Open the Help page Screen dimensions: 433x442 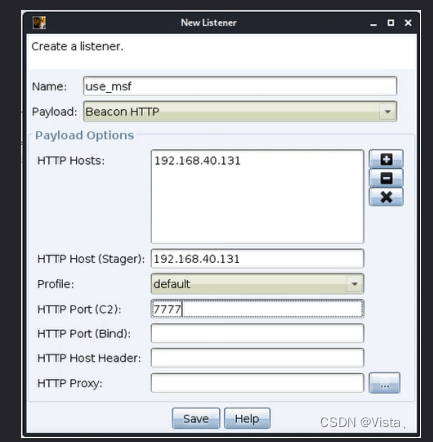(247, 418)
